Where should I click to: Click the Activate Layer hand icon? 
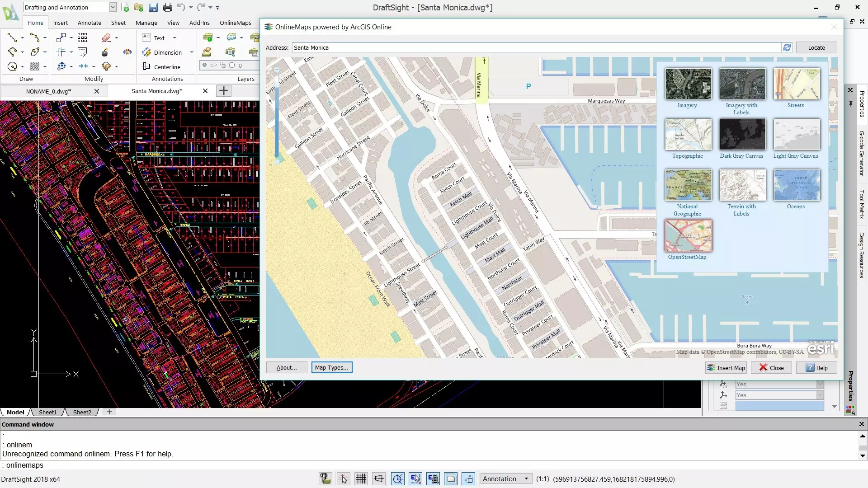click(x=207, y=52)
